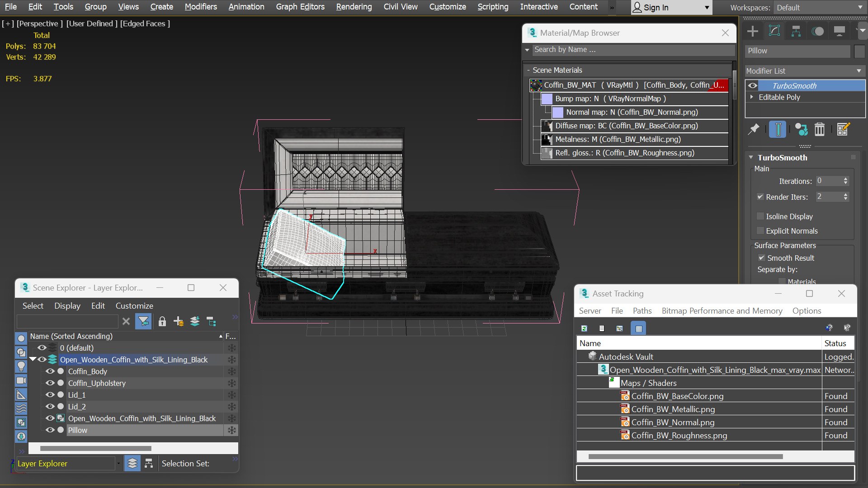The image size is (868, 488).
Task: Click the Search by Name field in Material Browser
Action: [633, 50]
